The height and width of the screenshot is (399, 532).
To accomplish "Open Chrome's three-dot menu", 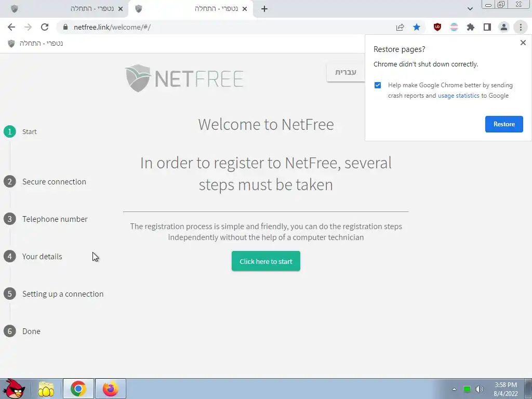I will [521, 27].
